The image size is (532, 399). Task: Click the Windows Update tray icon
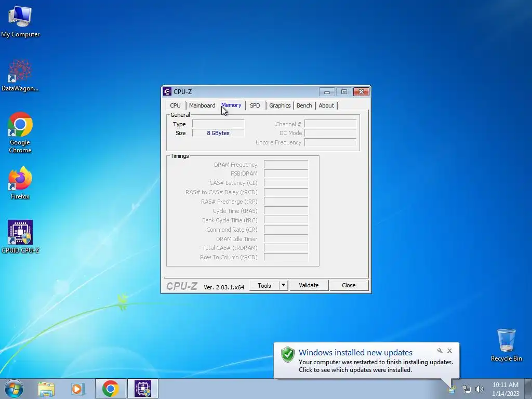[x=452, y=389]
